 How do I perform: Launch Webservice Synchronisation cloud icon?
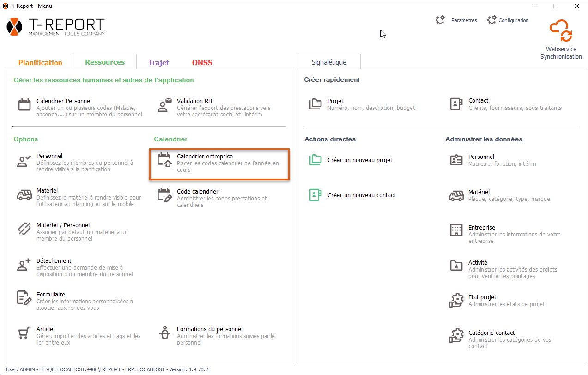click(561, 31)
